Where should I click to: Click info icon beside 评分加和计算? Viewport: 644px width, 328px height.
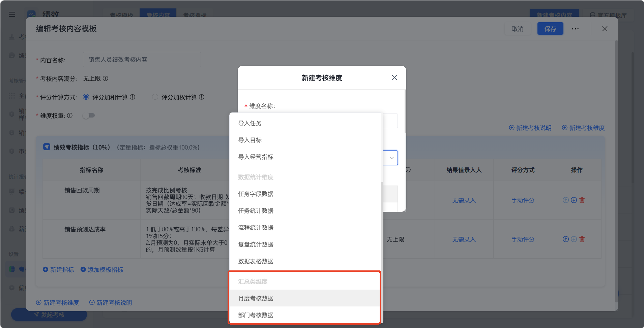point(133,97)
